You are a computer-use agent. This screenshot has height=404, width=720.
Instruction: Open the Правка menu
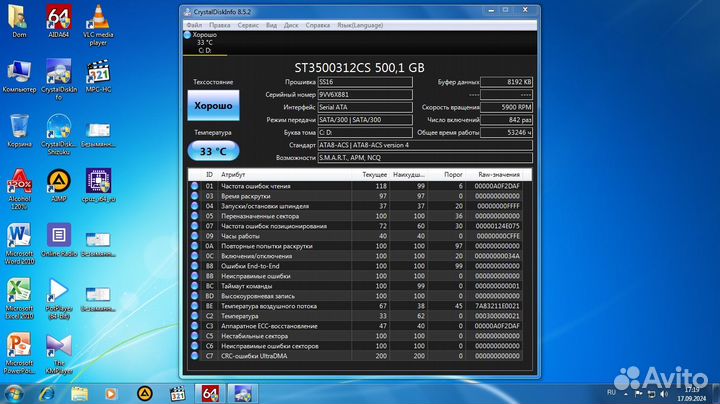[219, 25]
